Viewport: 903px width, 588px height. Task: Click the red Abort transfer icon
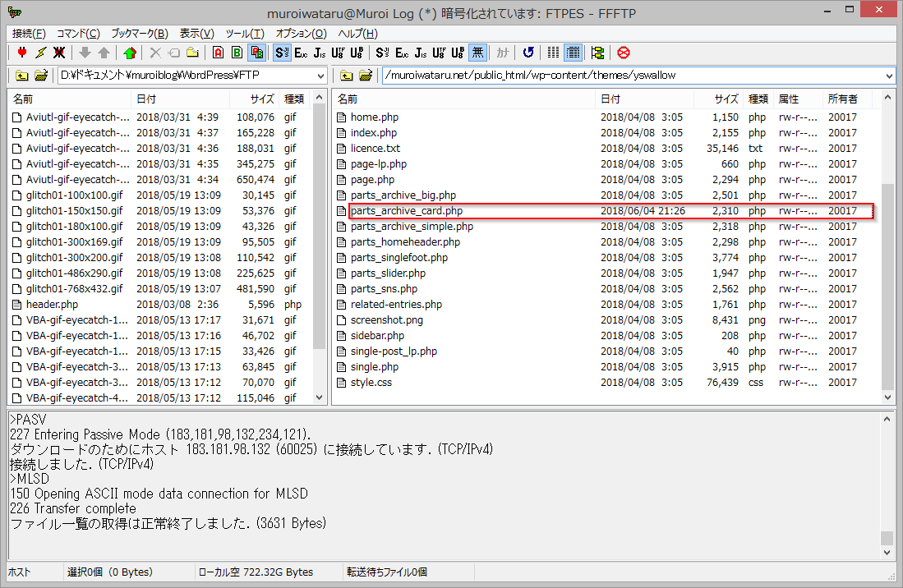[x=624, y=53]
